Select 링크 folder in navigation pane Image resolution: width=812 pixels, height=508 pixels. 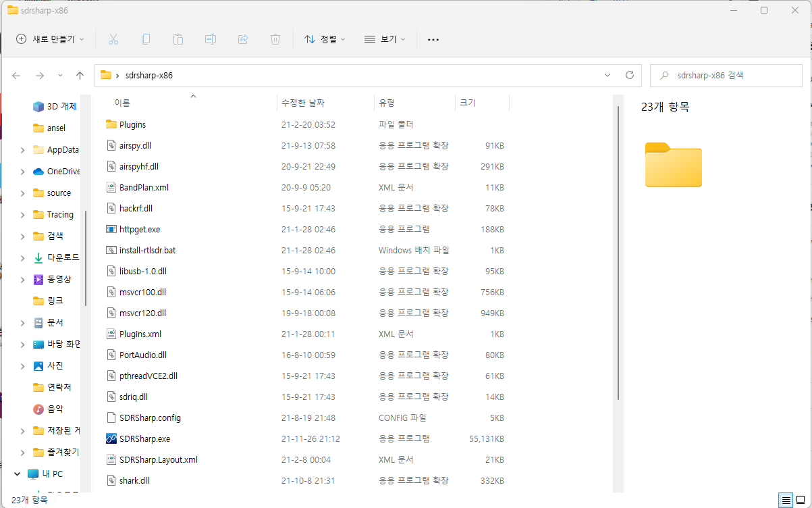(55, 301)
